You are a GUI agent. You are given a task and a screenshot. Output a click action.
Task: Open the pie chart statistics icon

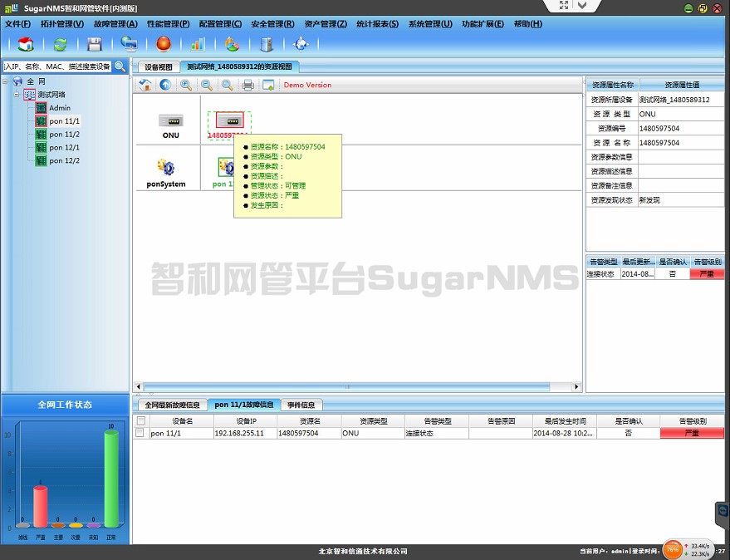point(232,44)
